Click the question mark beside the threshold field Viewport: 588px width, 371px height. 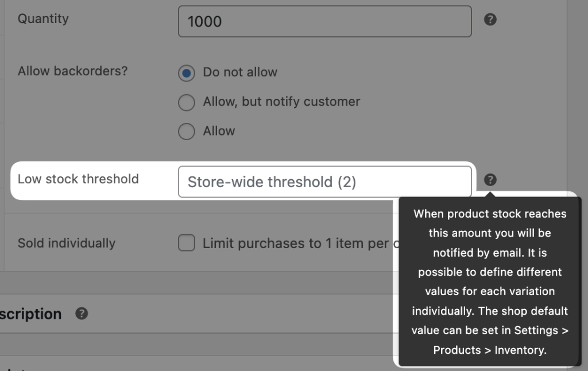490,180
